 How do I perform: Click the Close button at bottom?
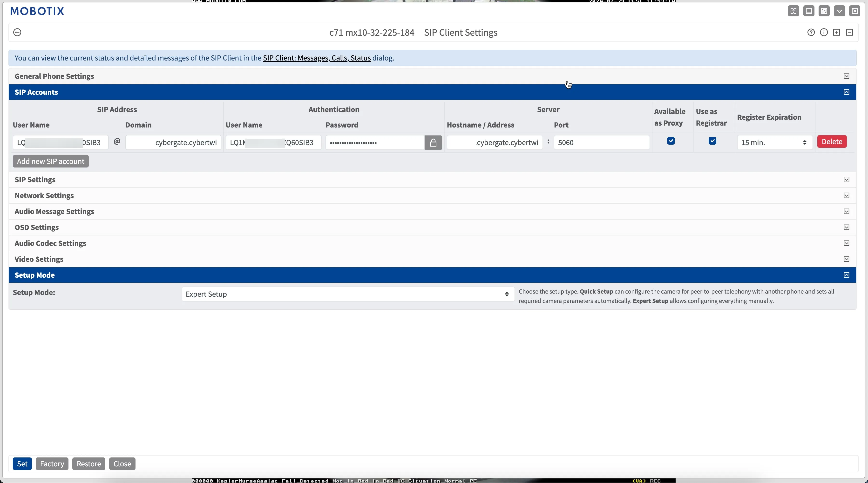(x=122, y=464)
